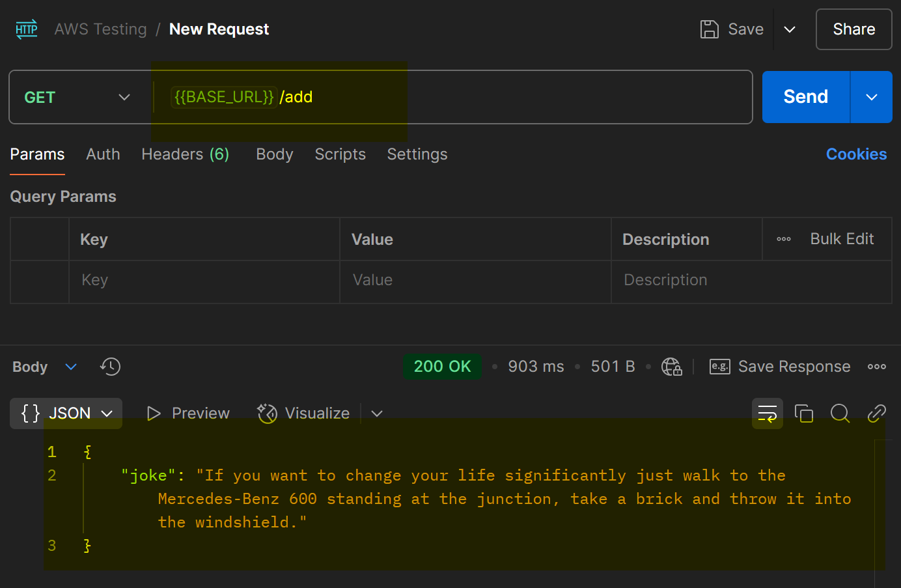Click the network globe lock icon
The width and height of the screenshot is (901, 588).
click(x=671, y=367)
